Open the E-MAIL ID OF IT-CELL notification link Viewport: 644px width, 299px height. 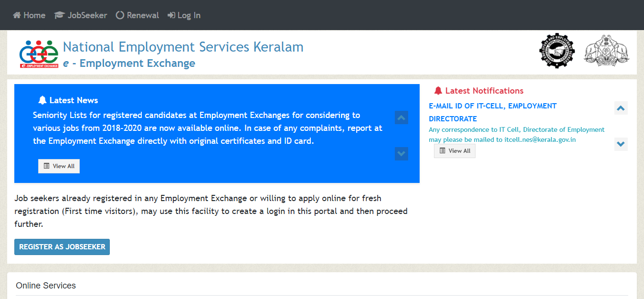click(x=493, y=112)
